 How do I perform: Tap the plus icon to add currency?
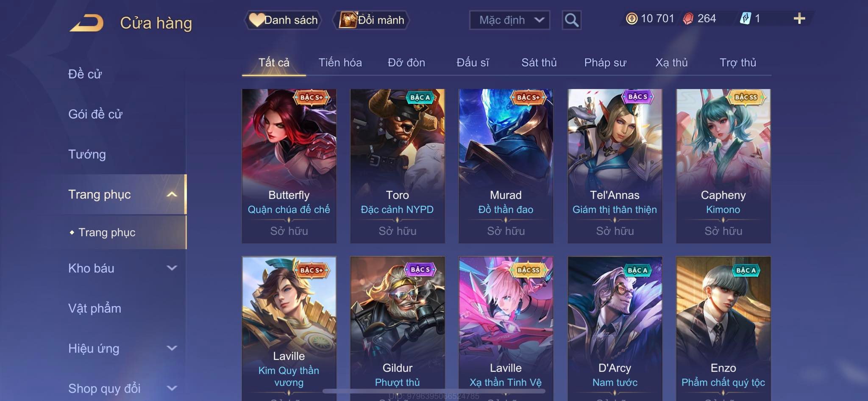pyautogui.click(x=799, y=18)
